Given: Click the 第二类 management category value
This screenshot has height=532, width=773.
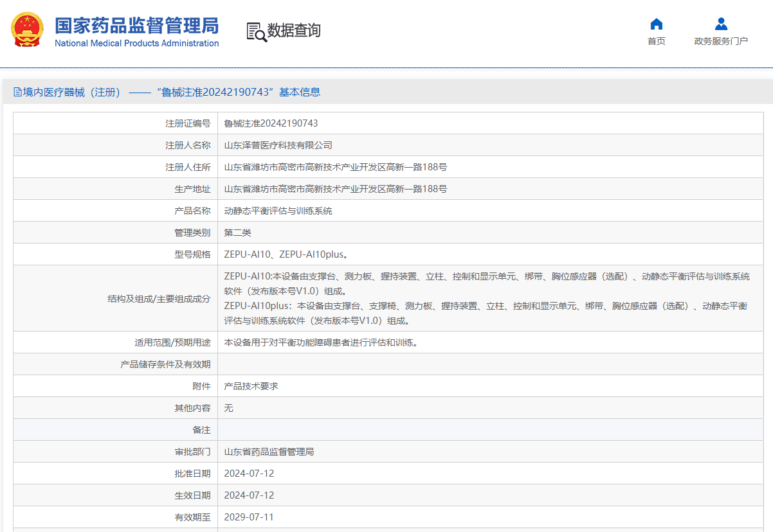Looking at the screenshot, I should click(237, 233).
